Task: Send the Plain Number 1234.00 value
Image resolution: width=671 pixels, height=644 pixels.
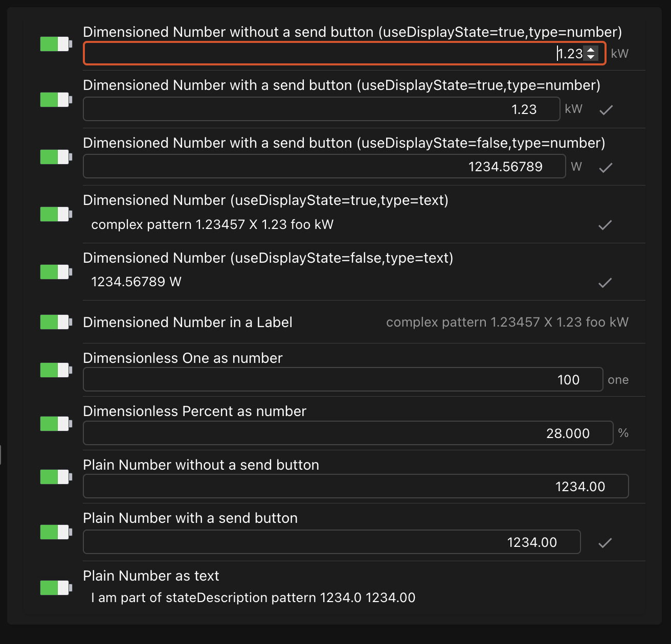Action: point(605,543)
